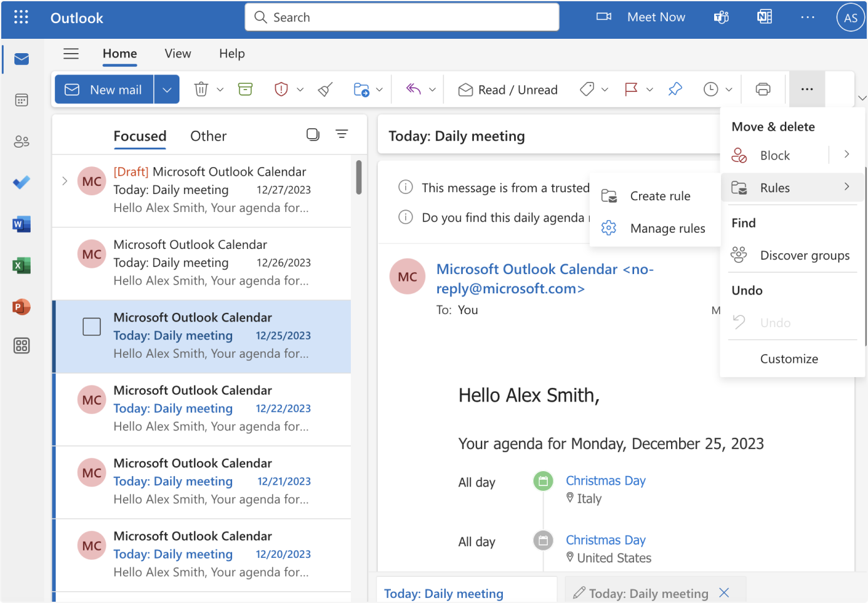Viewport: 868px width, 603px height.
Task: Select the Sweep tool in the toolbar
Action: [x=325, y=89]
